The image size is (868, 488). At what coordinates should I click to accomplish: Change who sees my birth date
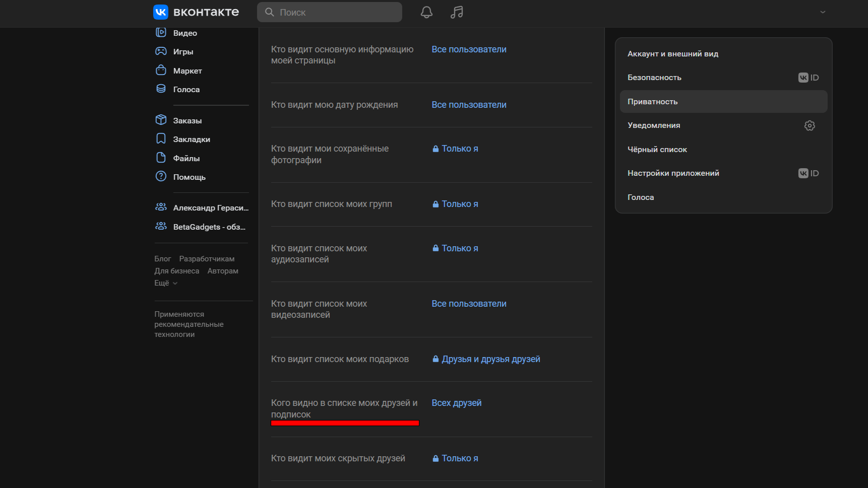[469, 105]
